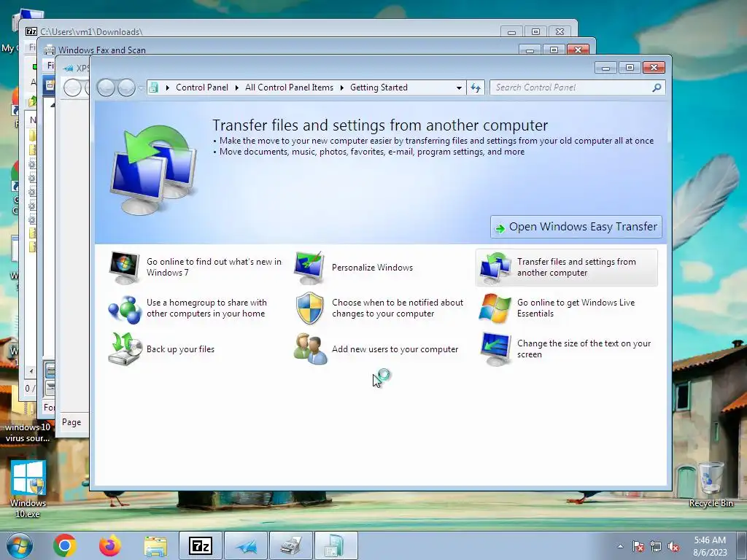Screen dimensions: 747x560
Task: Click the Search Control Panel field
Action: point(577,87)
